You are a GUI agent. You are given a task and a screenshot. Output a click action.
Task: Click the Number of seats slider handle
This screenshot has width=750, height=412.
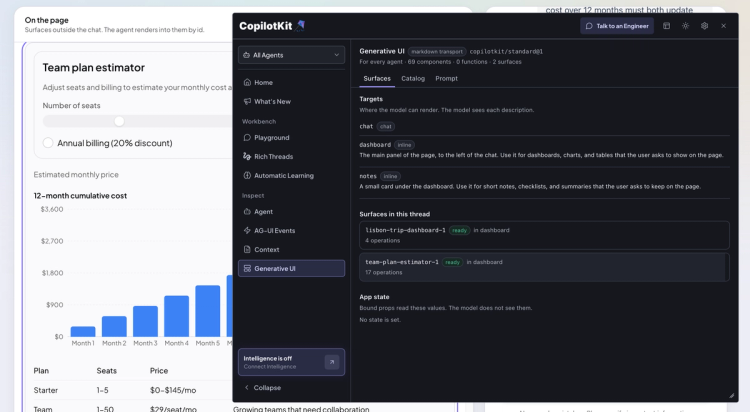[x=119, y=122]
